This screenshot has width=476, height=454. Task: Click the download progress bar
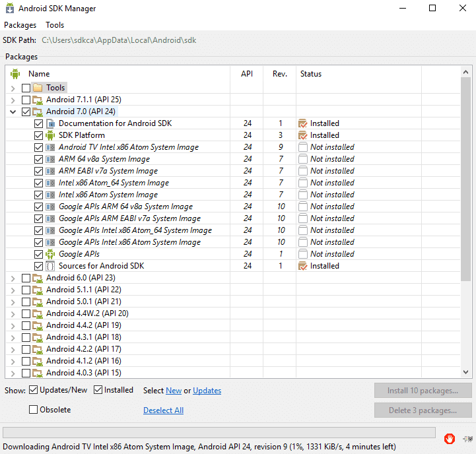pos(219,432)
